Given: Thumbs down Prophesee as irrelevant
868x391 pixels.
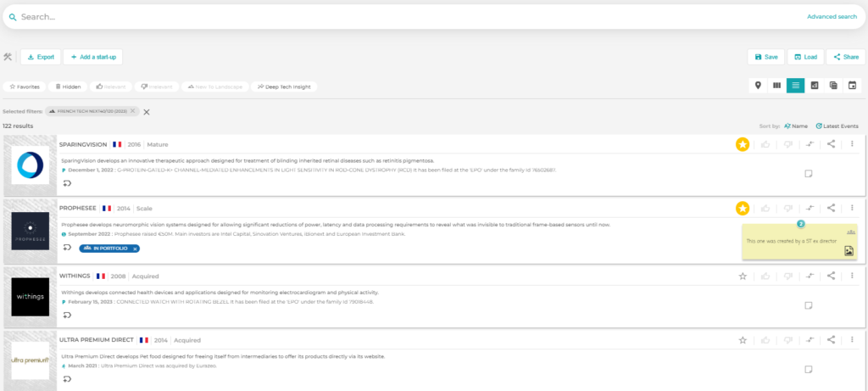Looking at the screenshot, I should click(787, 209).
